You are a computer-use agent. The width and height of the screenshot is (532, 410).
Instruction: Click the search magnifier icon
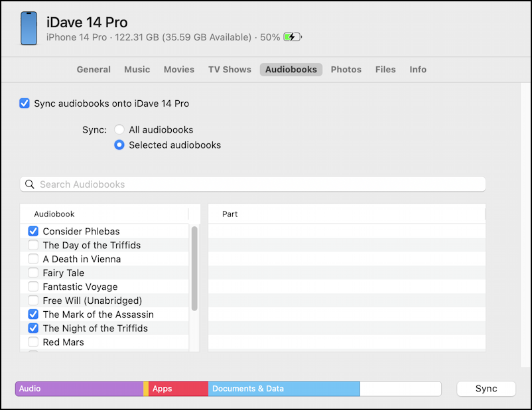pos(30,184)
